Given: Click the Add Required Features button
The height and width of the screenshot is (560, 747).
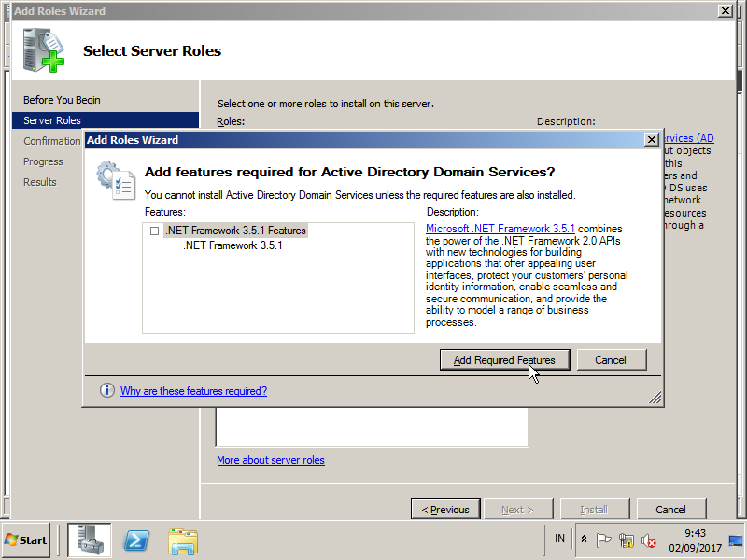Looking at the screenshot, I should pos(504,360).
